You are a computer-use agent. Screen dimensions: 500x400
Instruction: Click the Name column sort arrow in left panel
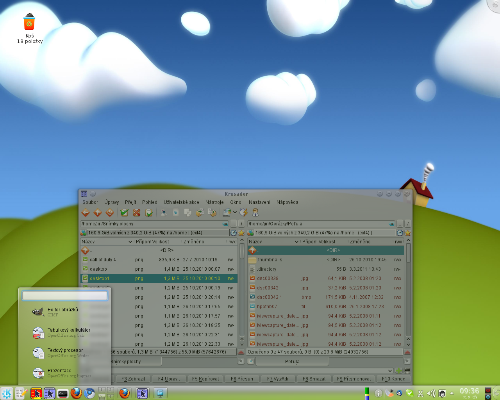click(x=130, y=241)
